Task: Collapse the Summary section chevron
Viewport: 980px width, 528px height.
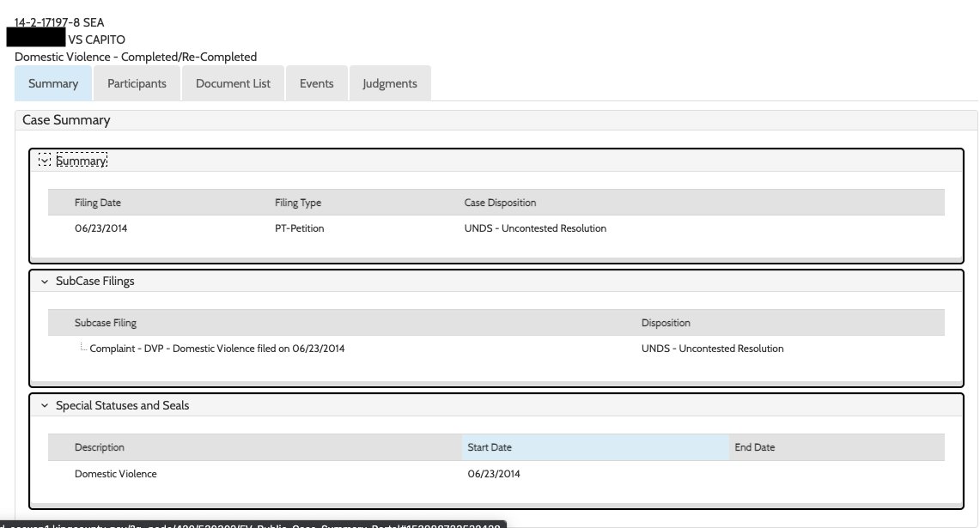Action: [x=45, y=161]
